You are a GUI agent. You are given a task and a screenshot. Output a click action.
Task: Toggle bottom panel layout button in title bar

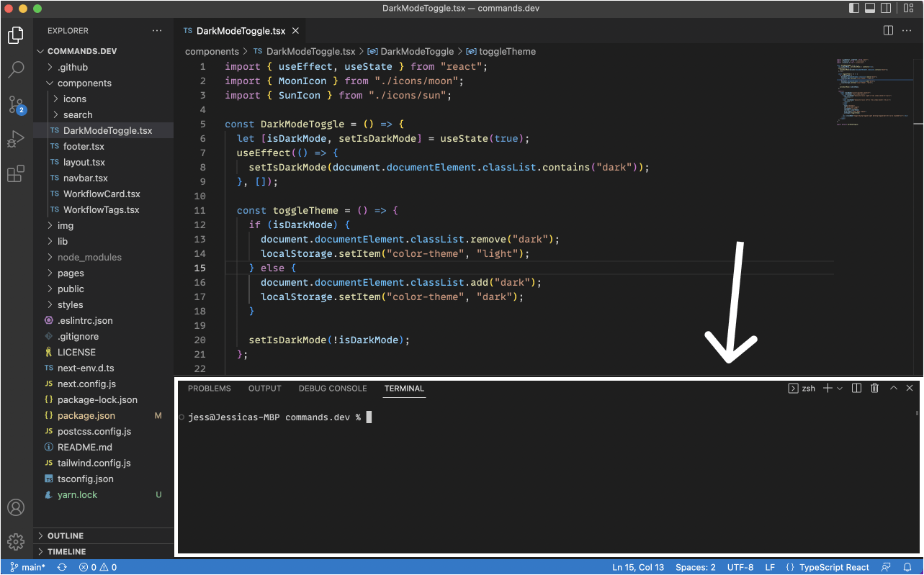(870, 8)
